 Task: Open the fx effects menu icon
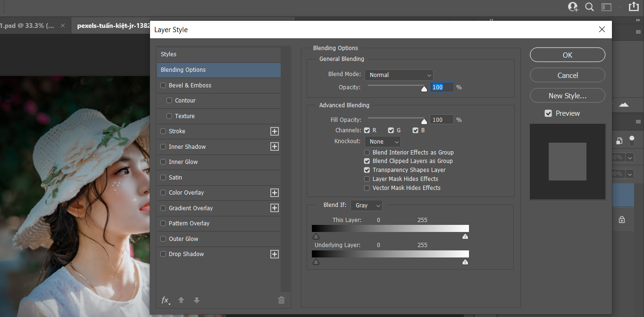tap(166, 300)
